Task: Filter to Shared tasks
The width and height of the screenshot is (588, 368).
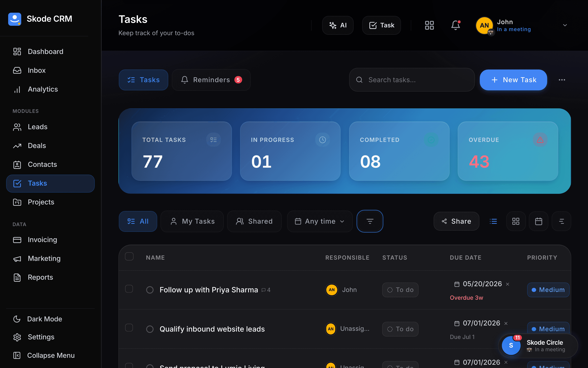Action: (x=254, y=221)
